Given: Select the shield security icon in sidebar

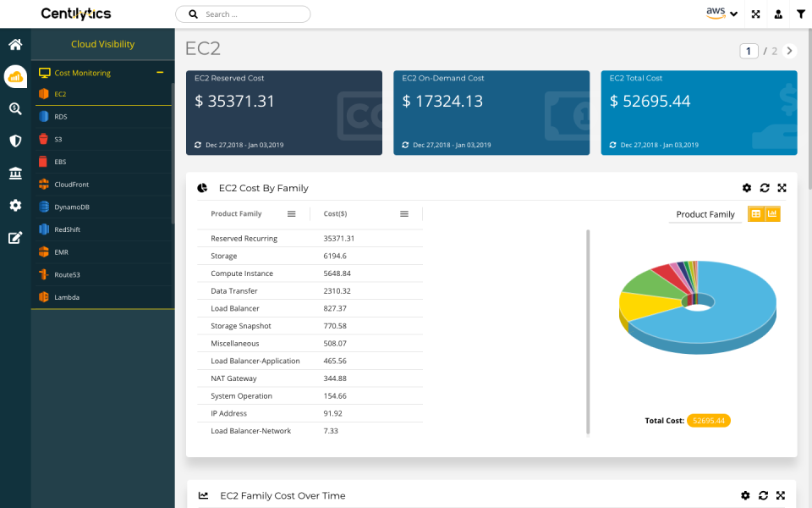Looking at the screenshot, I should tap(15, 141).
